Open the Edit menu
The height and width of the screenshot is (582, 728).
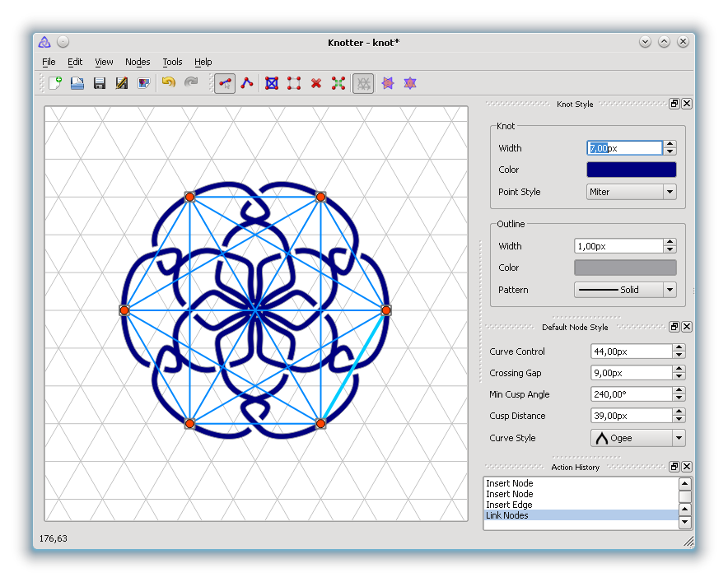[75, 62]
